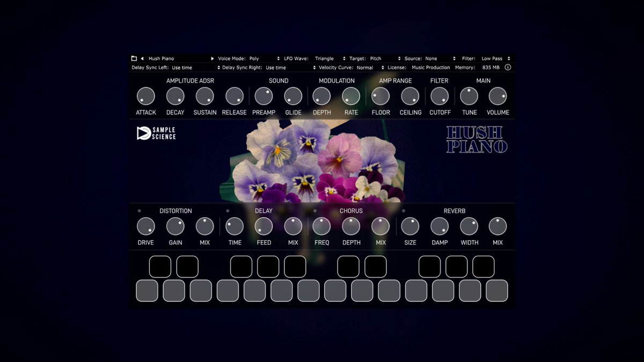Click the Modulation RATE knob

pyautogui.click(x=351, y=96)
